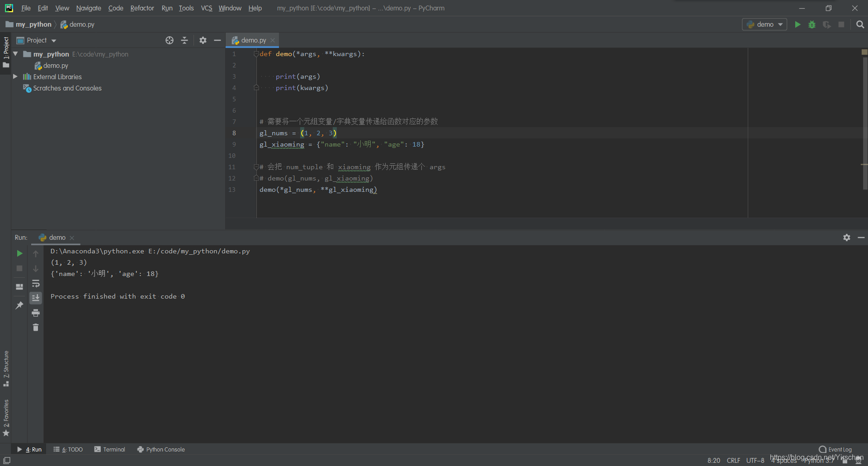Rerun demo in Run panel
868x466 pixels.
click(x=19, y=253)
